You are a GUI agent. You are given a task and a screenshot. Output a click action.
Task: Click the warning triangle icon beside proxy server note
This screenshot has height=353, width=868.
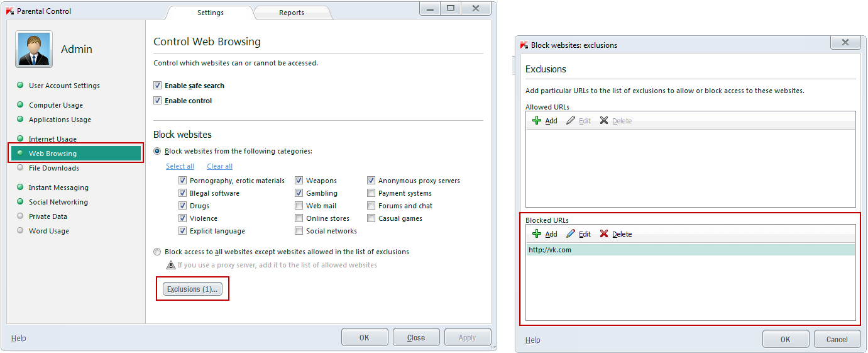click(x=170, y=265)
